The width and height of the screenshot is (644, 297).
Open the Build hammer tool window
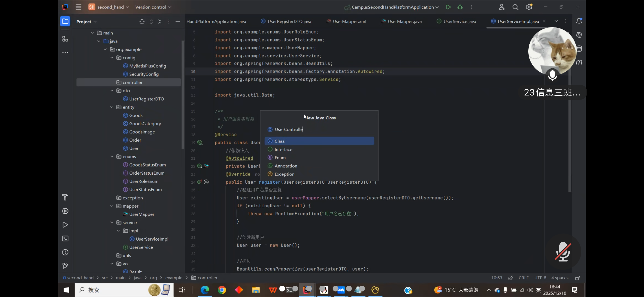[65, 197]
